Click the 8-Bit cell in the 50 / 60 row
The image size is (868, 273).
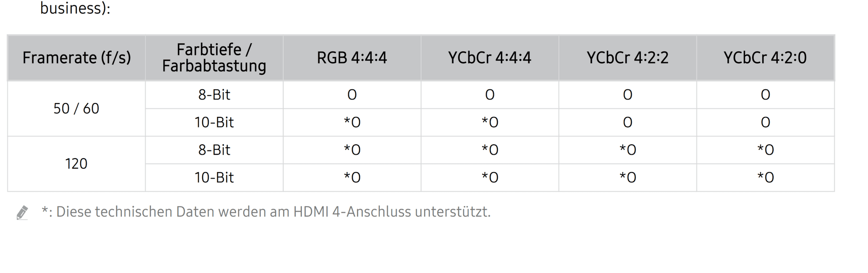tap(214, 95)
